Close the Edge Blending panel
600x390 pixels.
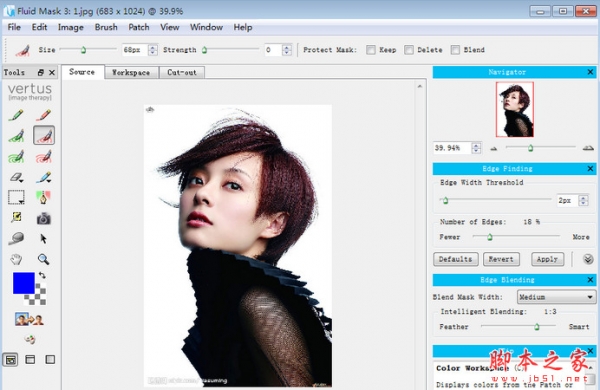590,280
